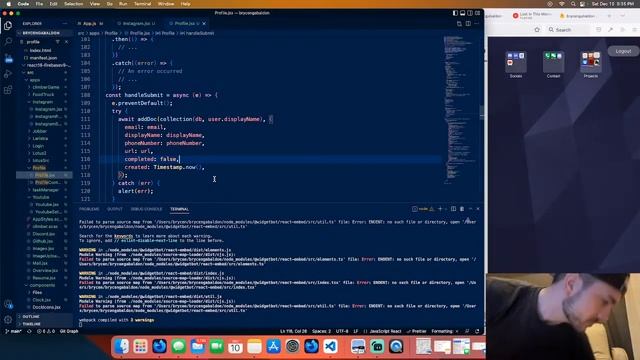The height and width of the screenshot is (360, 640).
Task: Close the terminal panel
Action: pyautogui.click(x=478, y=209)
